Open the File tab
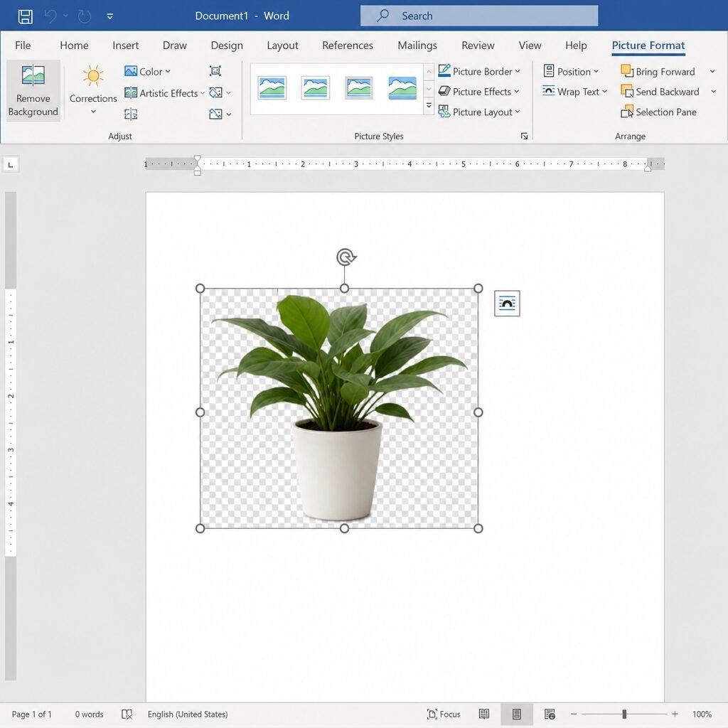Viewport: 728px width, 728px height. (23, 45)
